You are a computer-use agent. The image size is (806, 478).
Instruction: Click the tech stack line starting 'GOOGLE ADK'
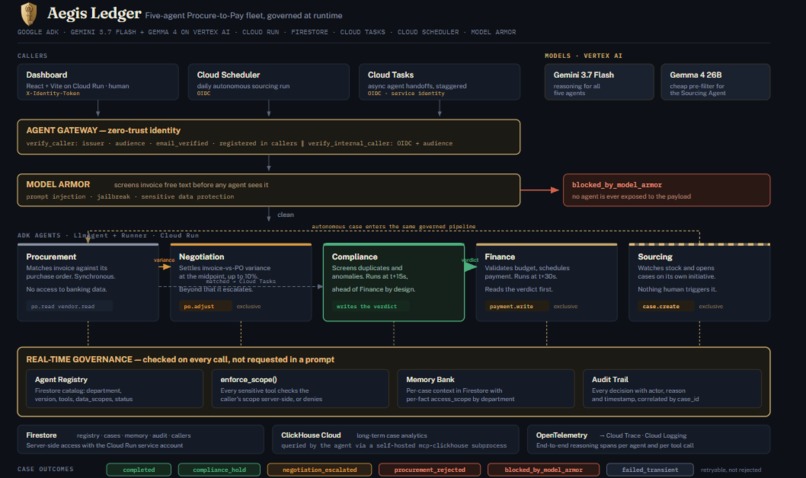[267, 32]
